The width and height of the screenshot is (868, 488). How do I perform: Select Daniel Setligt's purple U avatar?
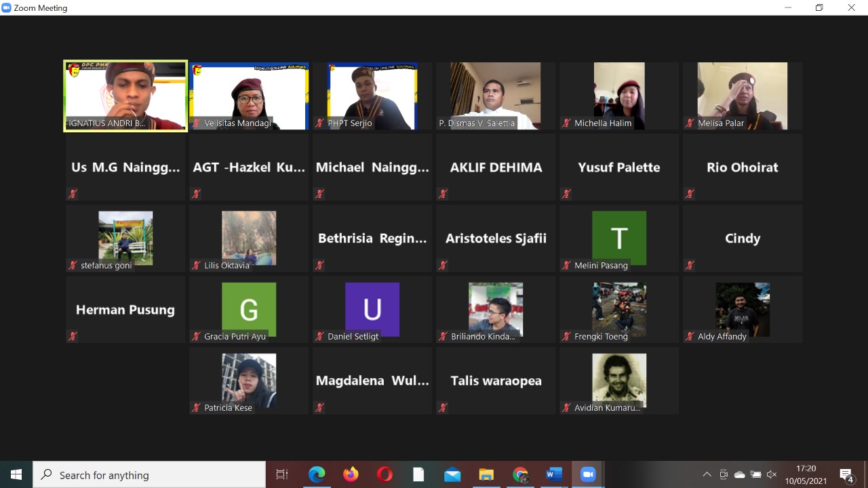[x=372, y=309]
